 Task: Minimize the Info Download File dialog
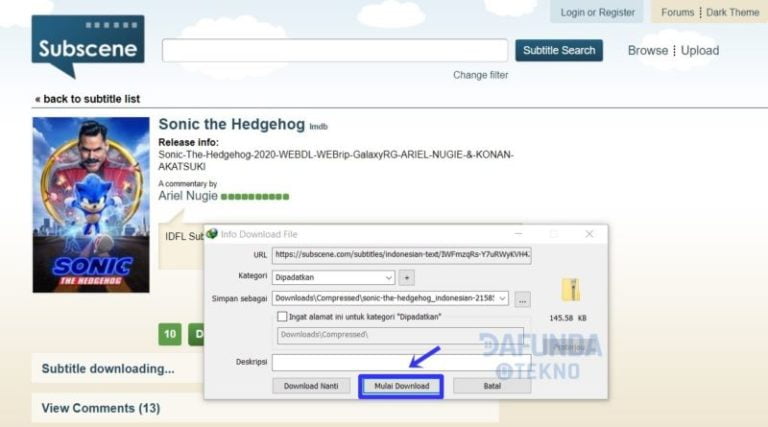[x=518, y=234]
